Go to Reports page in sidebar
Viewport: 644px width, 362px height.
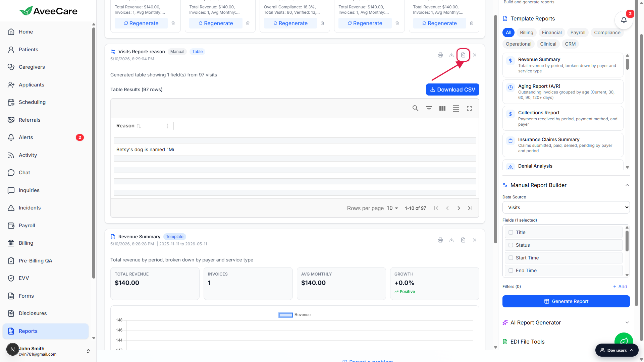pyautogui.click(x=46, y=331)
